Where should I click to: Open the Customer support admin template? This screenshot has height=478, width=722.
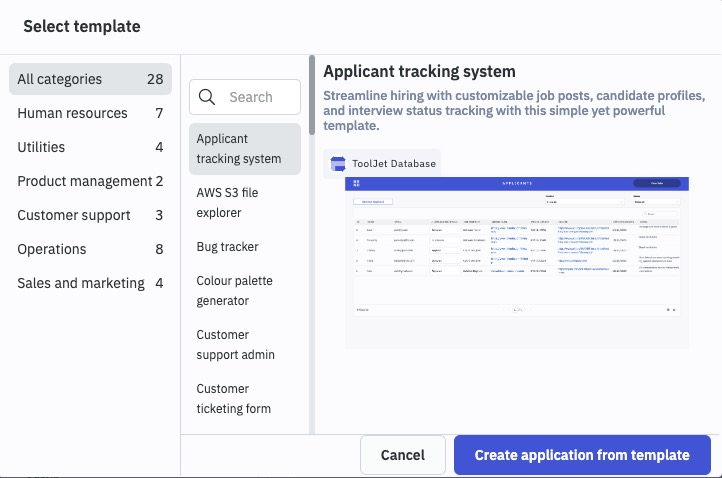point(244,345)
